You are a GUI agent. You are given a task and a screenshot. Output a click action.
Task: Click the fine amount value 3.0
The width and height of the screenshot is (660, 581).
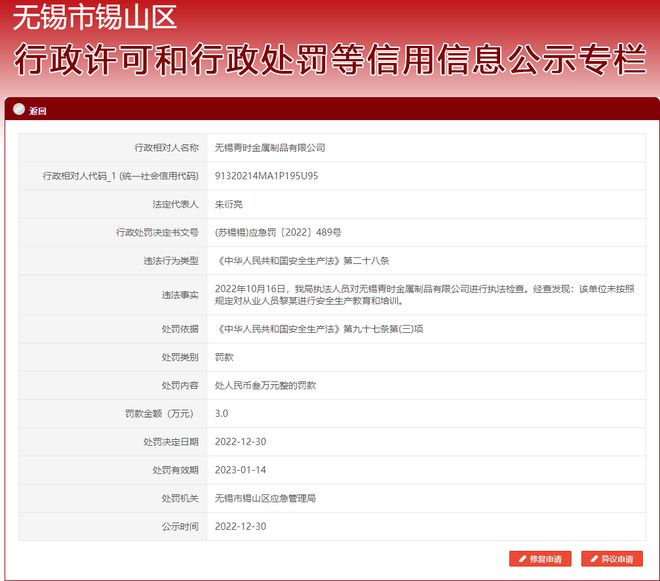pos(222,413)
